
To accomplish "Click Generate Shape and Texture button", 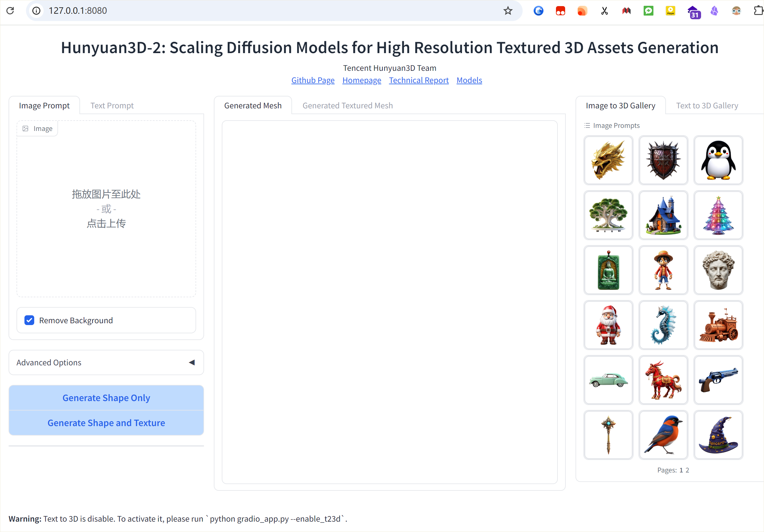I will click(x=106, y=423).
